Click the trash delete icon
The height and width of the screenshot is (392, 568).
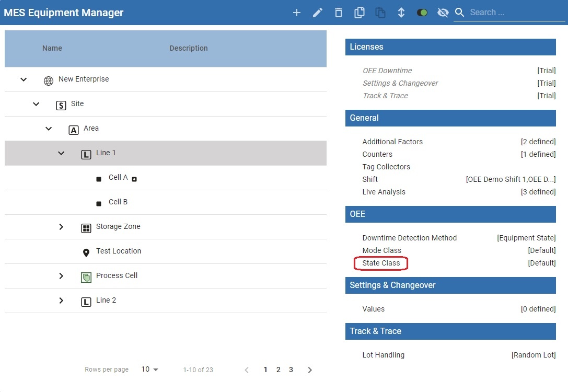pos(339,13)
